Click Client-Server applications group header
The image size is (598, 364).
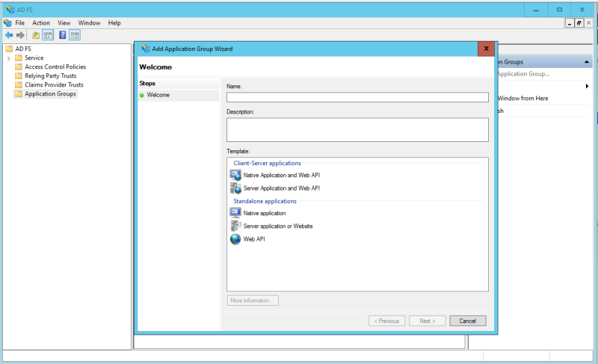267,163
